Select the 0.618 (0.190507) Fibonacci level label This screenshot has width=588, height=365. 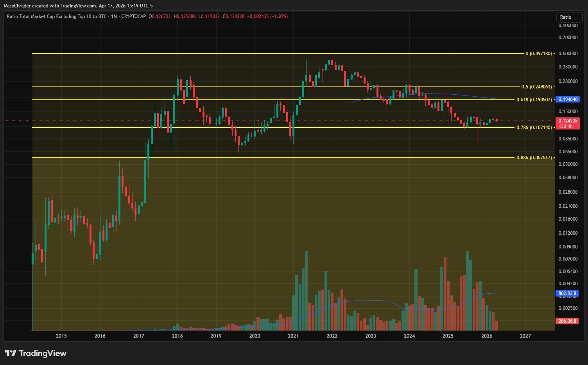(534, 100)
